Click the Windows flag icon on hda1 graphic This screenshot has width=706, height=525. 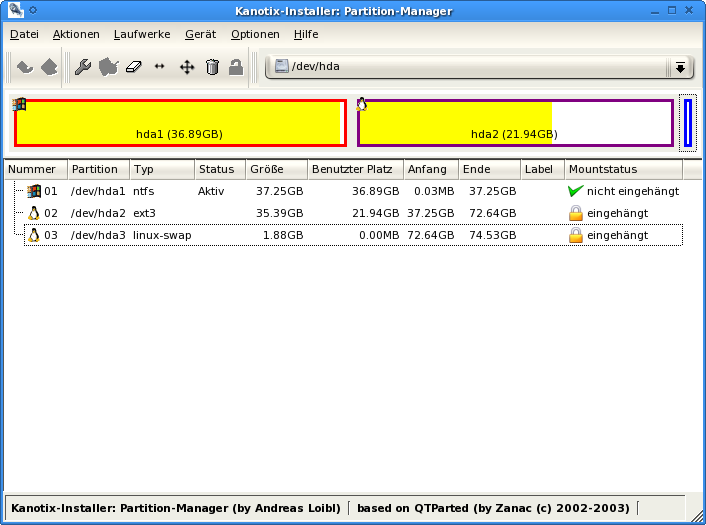[x=19, y=104]
